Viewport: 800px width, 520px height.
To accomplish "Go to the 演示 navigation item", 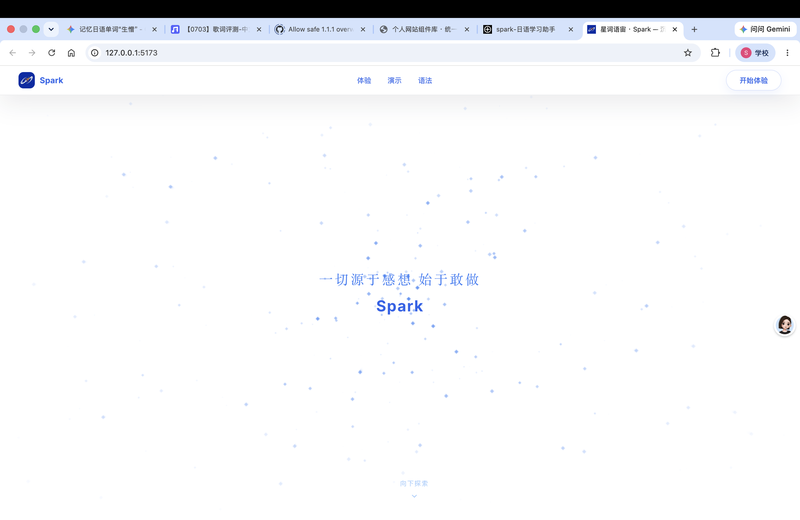I will tap(394, 80).
